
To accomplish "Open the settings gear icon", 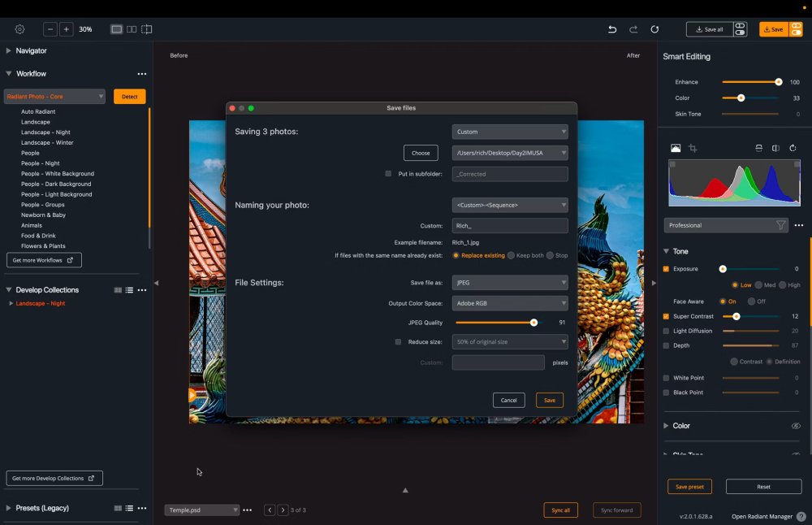I will coord(19,29).
